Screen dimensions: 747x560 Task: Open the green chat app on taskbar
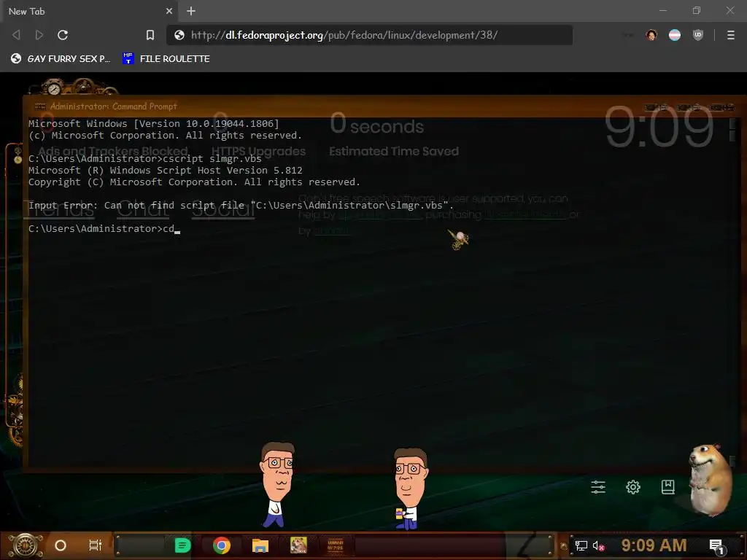point(182,545)
